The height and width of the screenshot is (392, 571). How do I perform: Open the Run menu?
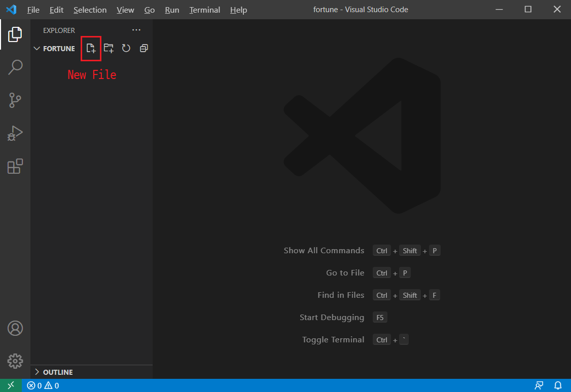172,10
